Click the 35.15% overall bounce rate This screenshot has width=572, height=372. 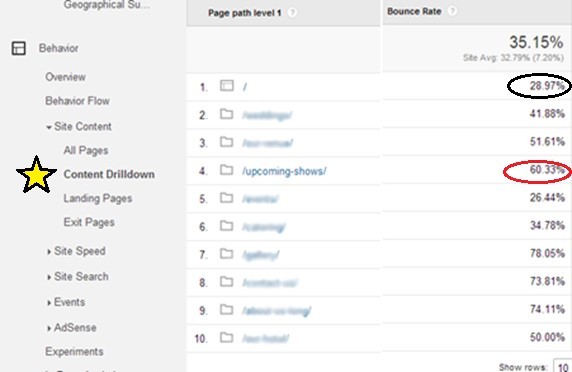536,42
